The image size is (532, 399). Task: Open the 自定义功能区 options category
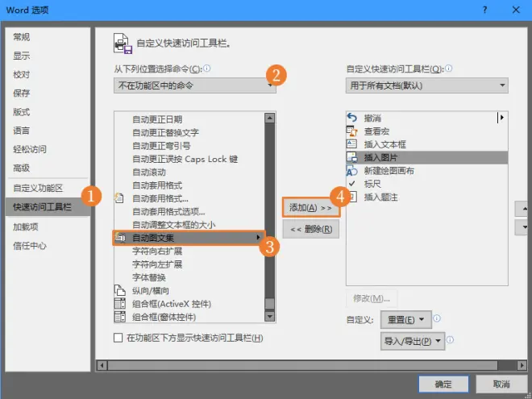(48, 188)
